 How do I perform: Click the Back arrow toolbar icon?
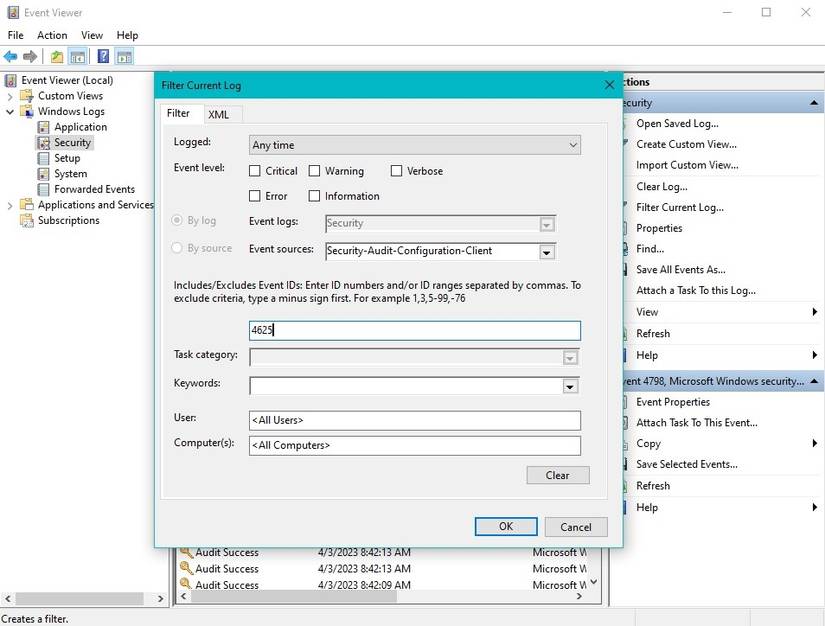coord(10,57)
